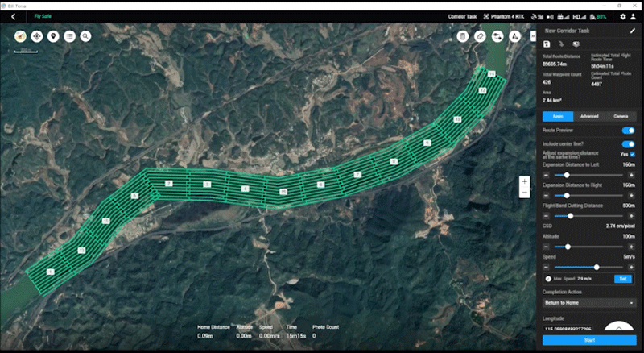Screen dimensions: 644x353
Task: Switch to the Camera tab
Action: click(620, 116)
